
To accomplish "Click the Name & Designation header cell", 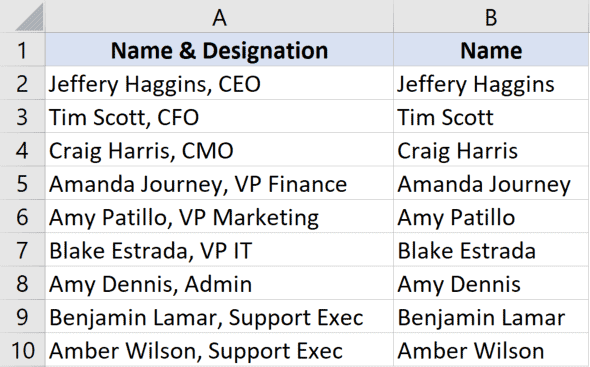I will click(219, 50).
